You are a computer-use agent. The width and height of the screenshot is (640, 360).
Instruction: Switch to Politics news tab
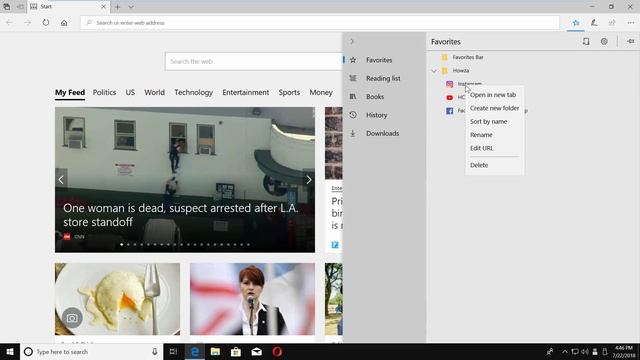(104, 93)
